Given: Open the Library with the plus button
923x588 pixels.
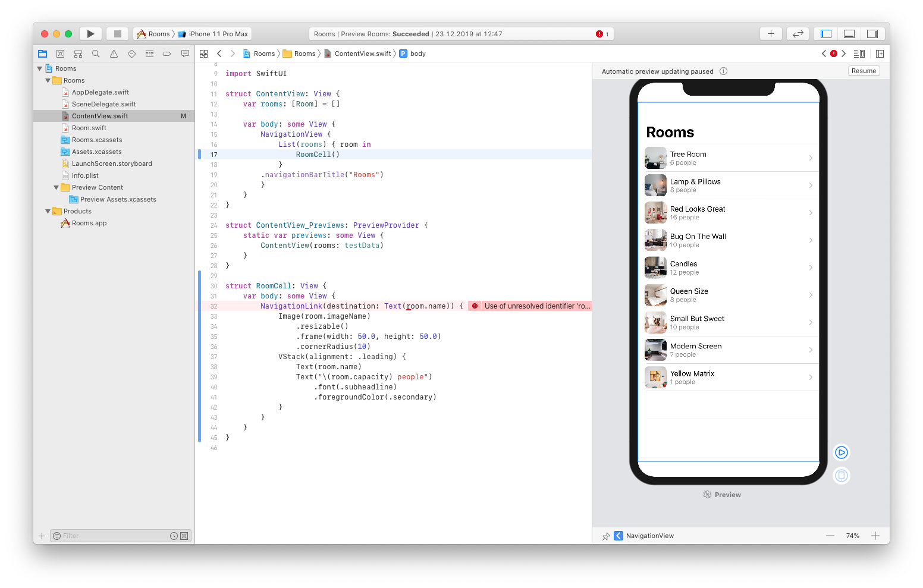Looking at the screenshot, I should [771, 33].
